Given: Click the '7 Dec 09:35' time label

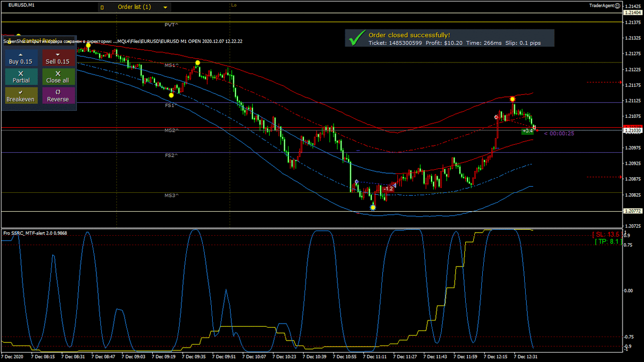Looking at the screenshot, I should 194,357.
